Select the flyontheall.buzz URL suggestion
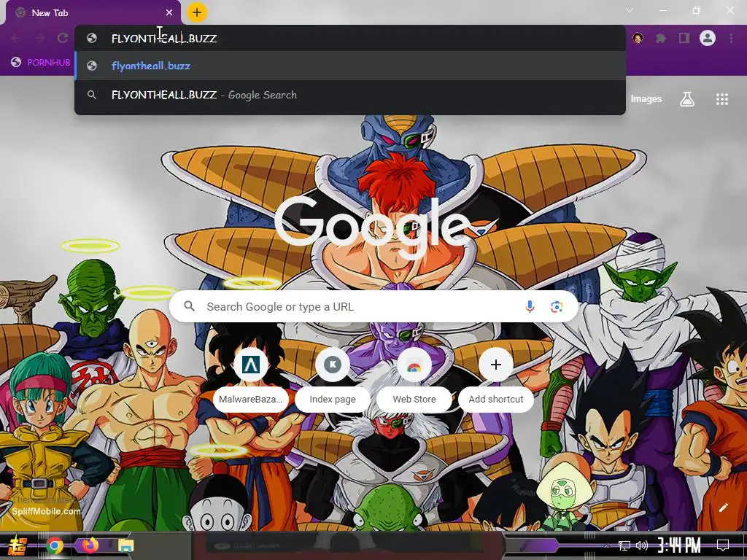Image resolution: width=747 pixels, height=560 pixels. coord(350,66)
